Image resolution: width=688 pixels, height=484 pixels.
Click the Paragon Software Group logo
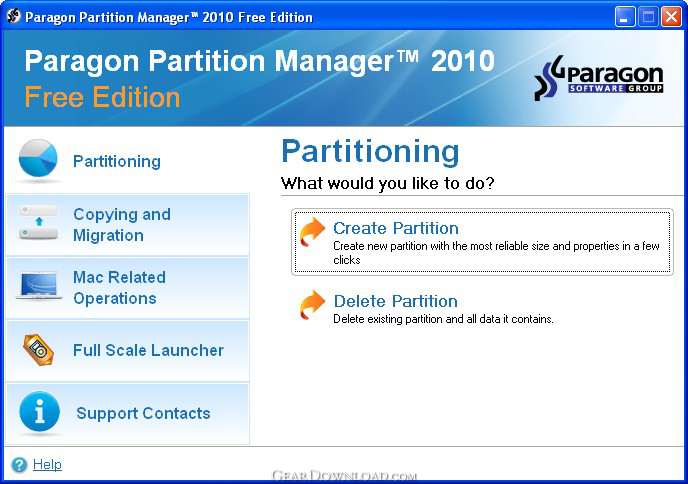click(x=598, y=78)
